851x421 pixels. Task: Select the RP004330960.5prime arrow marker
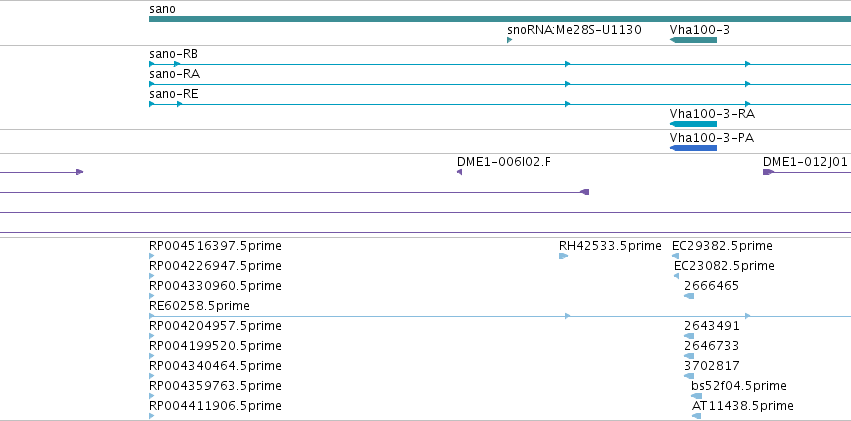pyautogui.click(x=151, y=296)
